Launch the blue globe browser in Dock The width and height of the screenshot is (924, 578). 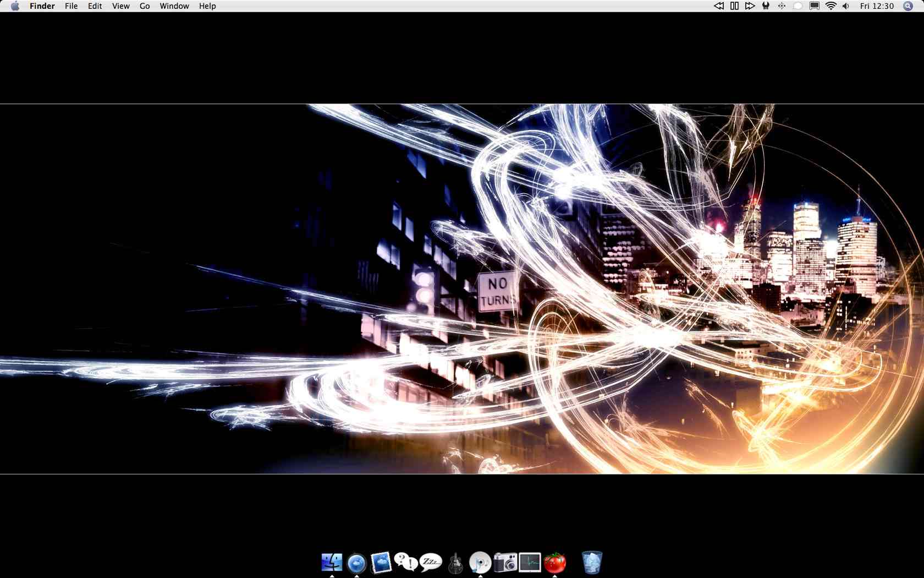[356, 563]
